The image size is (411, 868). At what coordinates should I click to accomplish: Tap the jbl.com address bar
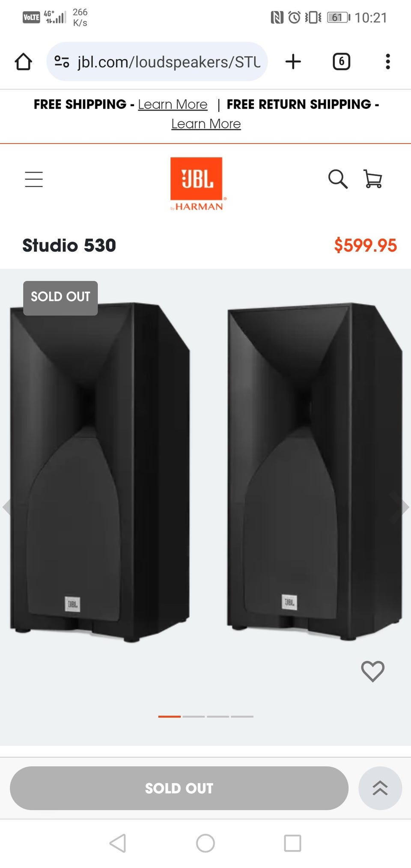pyautogui.click(x=157, y=62)
